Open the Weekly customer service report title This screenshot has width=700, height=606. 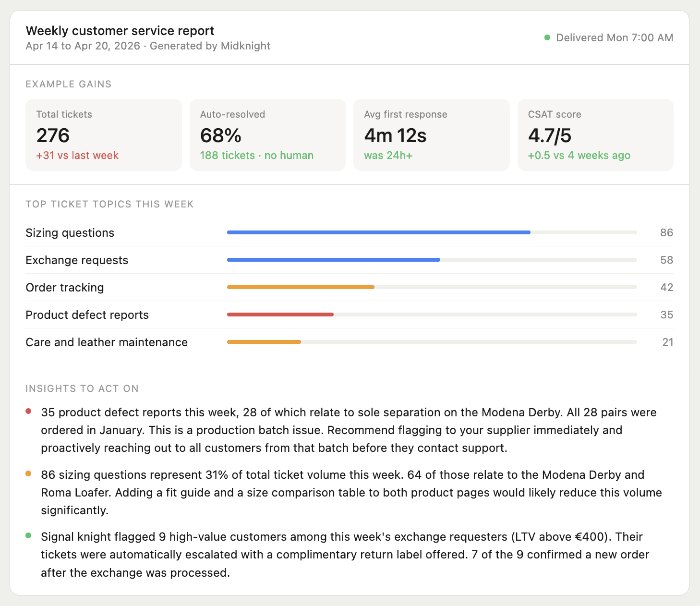[x=120, y=30]
